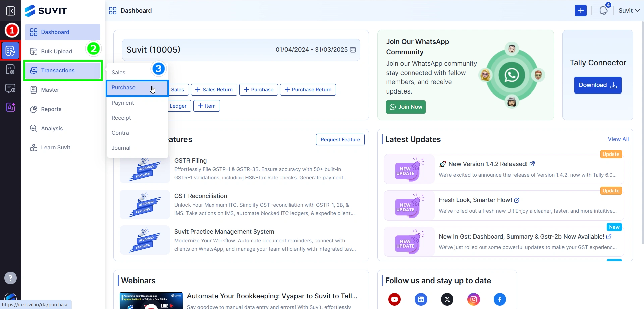Viewport: 644px width, 309px height.
Task: Click the + Purchase quick button
Action: [259, 90]
